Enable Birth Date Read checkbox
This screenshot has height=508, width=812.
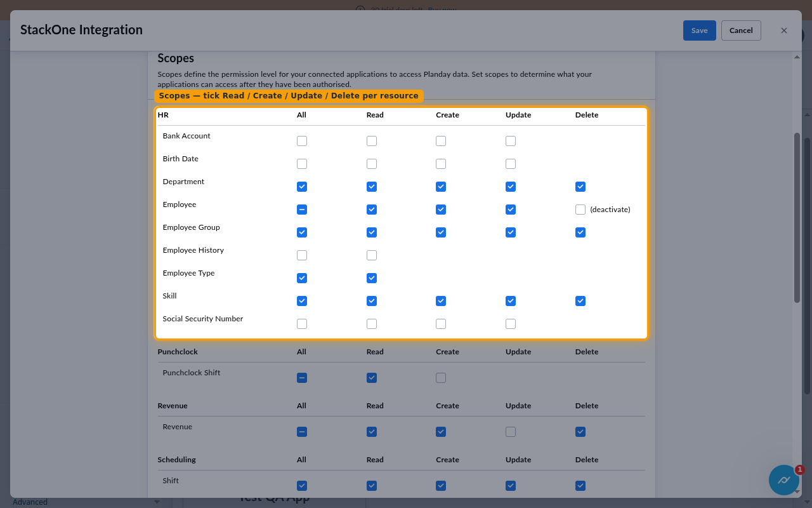(372, 164)
